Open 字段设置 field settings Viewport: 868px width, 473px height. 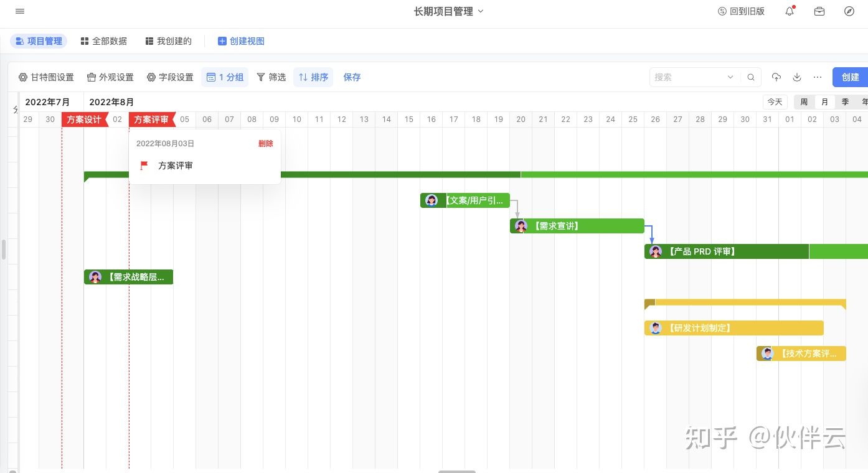pos(170,77)
